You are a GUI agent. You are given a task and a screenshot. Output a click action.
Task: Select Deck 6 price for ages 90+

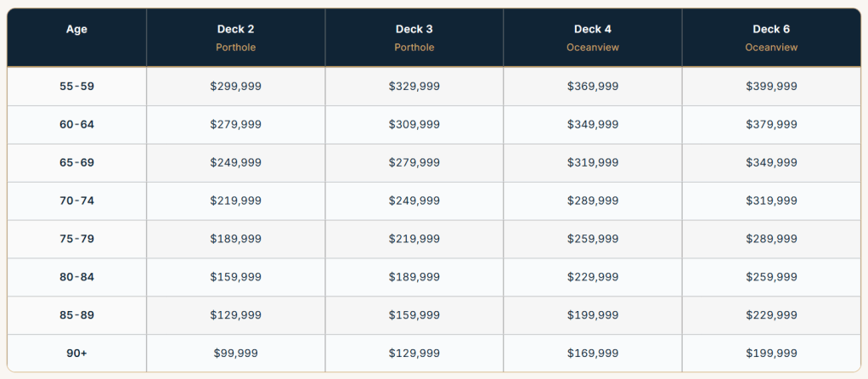771,353
